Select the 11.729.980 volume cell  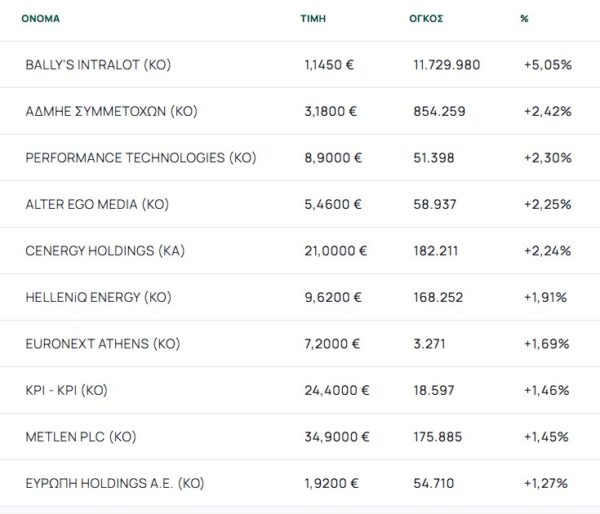pos(447,65)
